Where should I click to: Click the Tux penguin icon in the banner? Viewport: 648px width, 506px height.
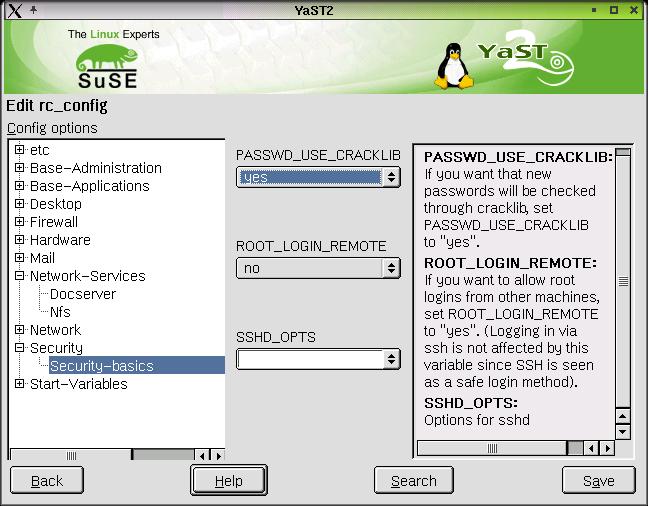click(453, 68)
